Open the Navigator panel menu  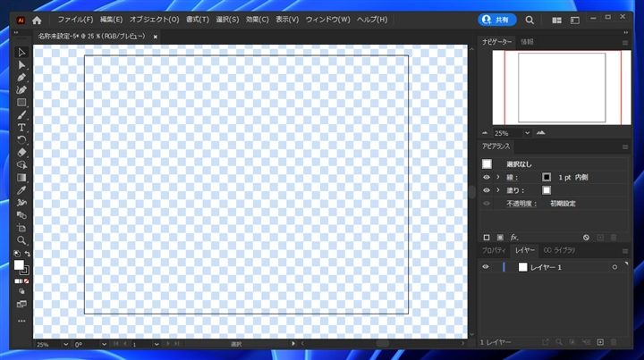pyautogui.click(x=625, y=42)
